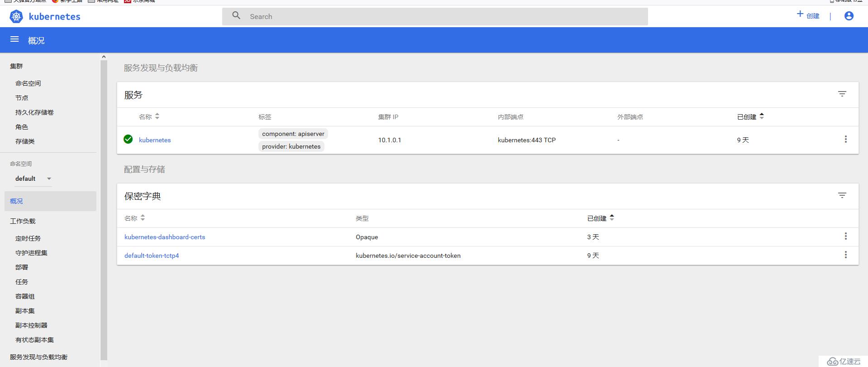The height and width of the screenshot is (367, 868).
Task: Open the default namespace dropdown
Action: (33, 179)
